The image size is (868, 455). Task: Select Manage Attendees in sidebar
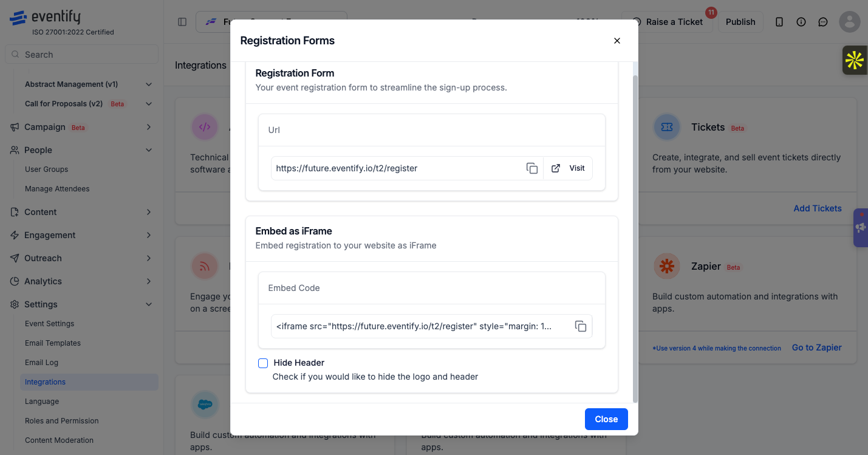point(57,189)
